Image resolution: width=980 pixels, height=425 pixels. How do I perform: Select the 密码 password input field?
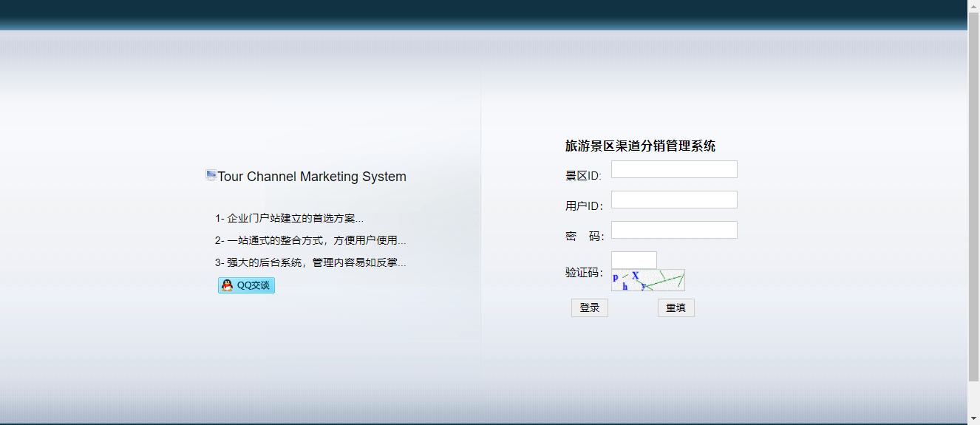pos(673,230)
